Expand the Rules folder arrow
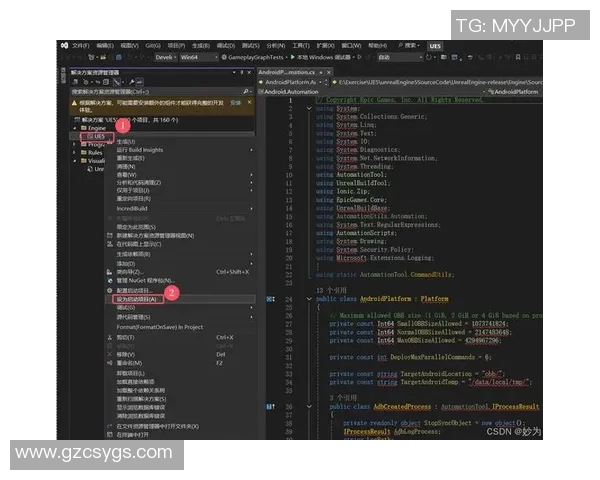This screenshot has height=480, width=600. 74,152
